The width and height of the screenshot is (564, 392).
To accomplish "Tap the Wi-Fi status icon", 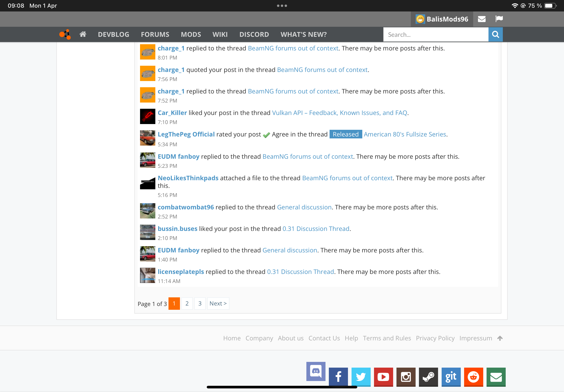I will tap(515, 6).
